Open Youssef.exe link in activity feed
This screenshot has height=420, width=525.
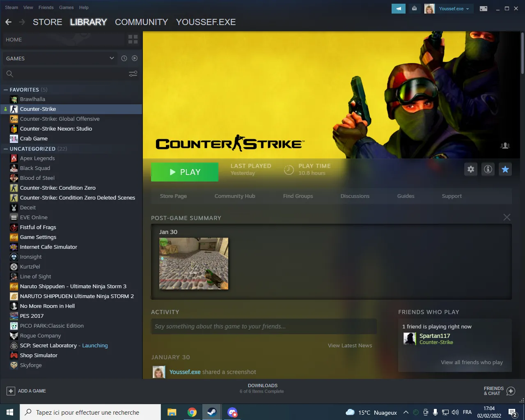pos(185,372)
